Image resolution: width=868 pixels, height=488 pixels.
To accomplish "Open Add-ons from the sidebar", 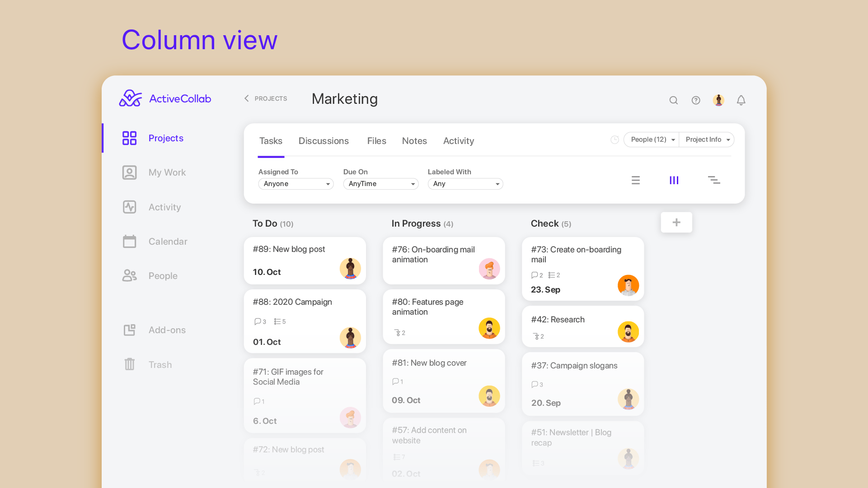I will tap(167, 330).
